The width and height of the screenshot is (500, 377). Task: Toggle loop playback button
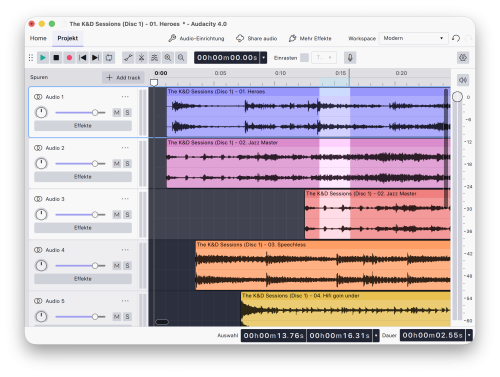(109, 58)
